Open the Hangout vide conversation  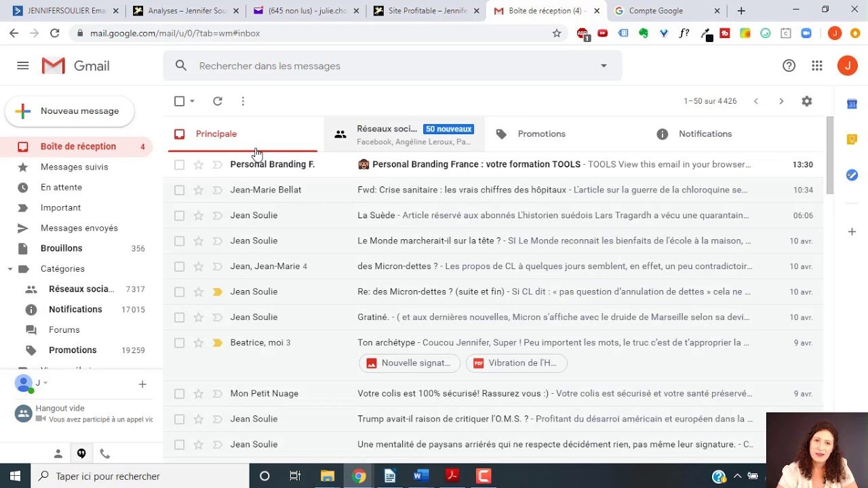pyautogui.click(x=85, y=413)
